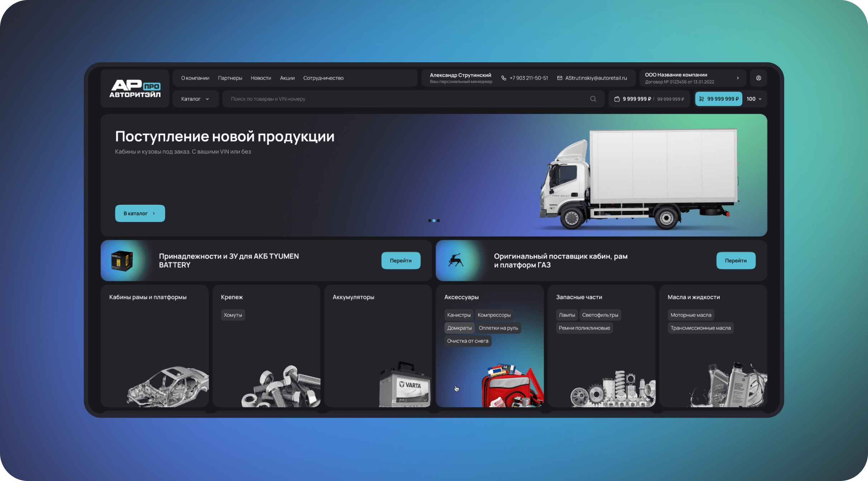Click Перейти on the ГАЗ banner

point(736,261)
